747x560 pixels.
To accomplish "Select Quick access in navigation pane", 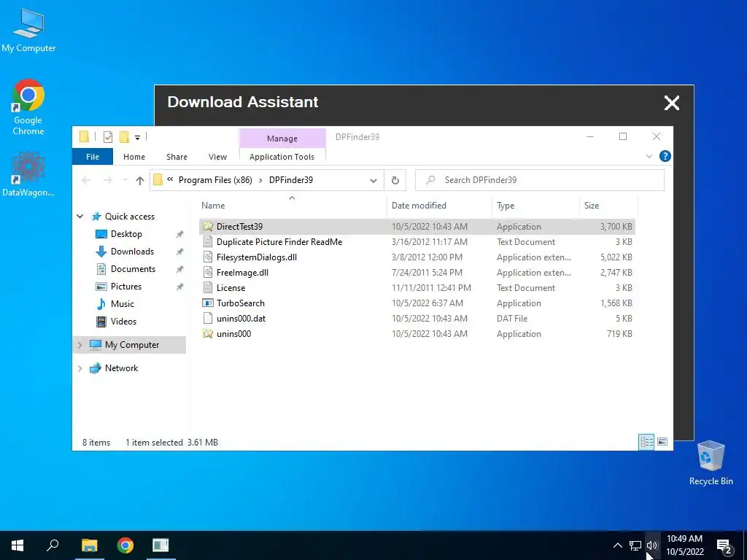I will (130, 217).
